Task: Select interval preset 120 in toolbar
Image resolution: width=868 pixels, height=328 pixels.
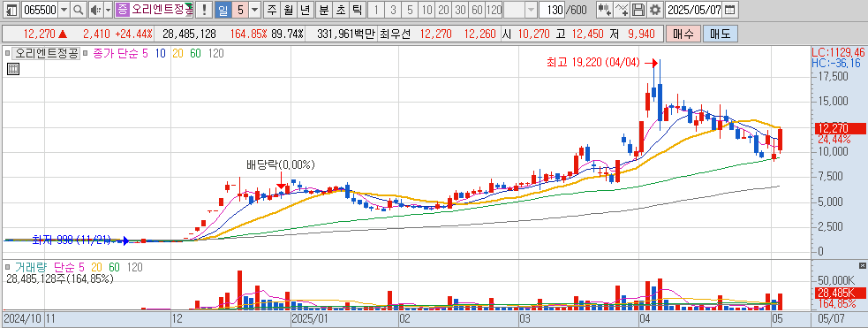Action: pos(494,10)
